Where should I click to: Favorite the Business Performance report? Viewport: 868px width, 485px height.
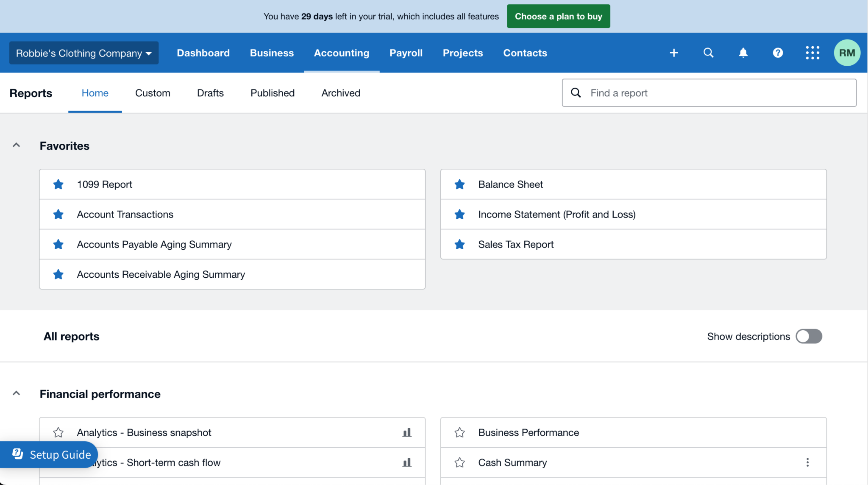tap(459, 432)
